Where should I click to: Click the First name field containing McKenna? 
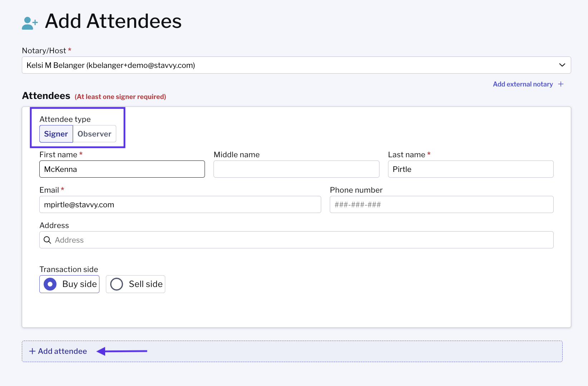click(x=122, y=169)
